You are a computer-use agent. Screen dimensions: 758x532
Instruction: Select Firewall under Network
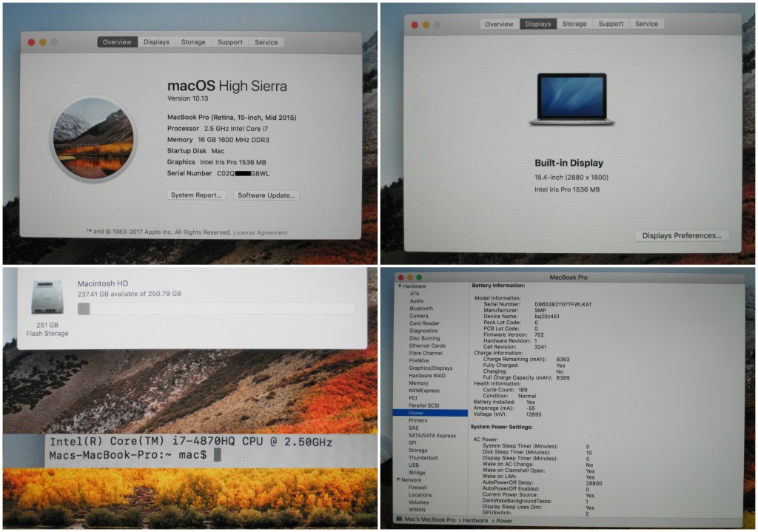[417, 488]
